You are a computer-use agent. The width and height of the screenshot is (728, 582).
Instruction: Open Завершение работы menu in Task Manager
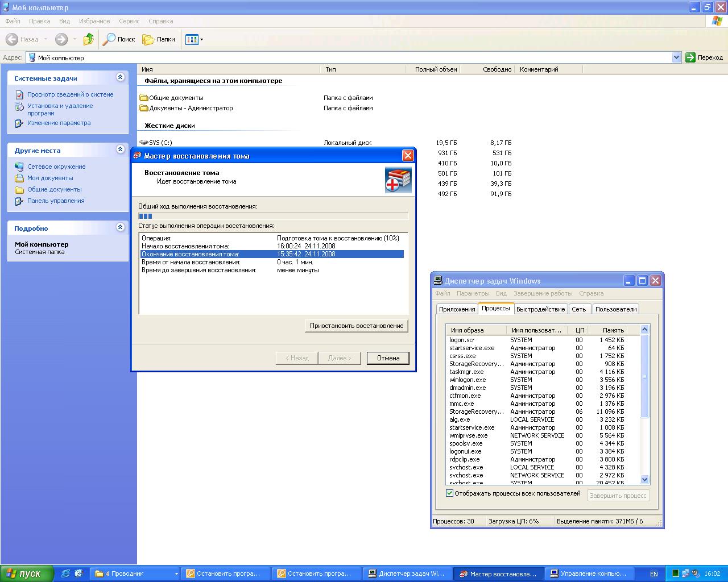tap(543, 293)
